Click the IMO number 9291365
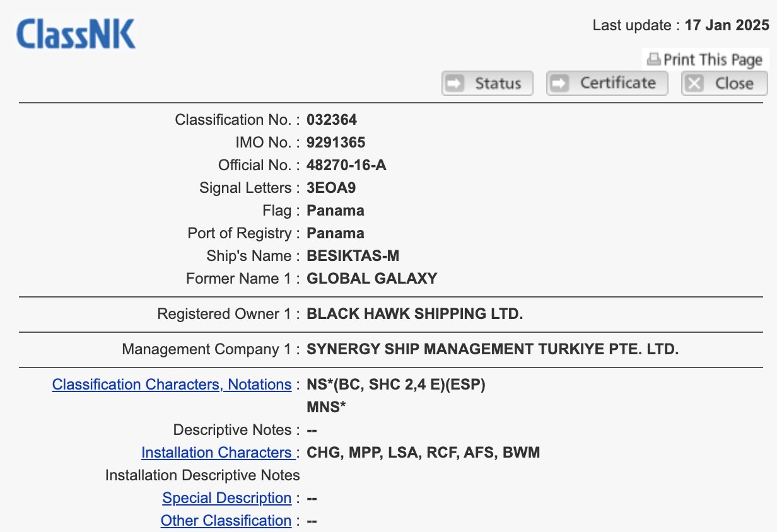The height and width of the screenshot is (532, 777). pyautogui.click(x=336, y=142)
